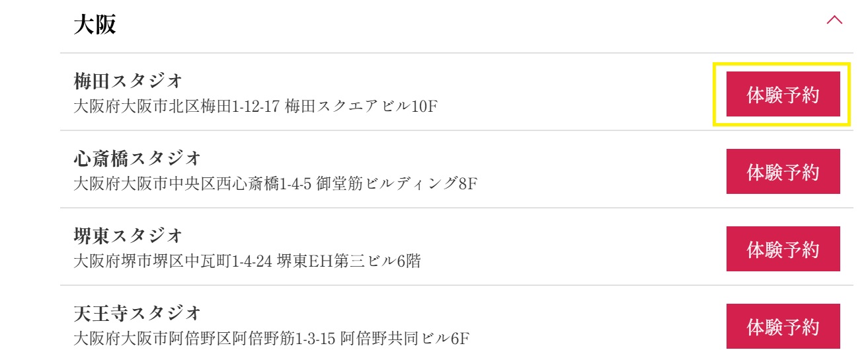Screen dimensions: 868x358
Task: Open the 心斎橋スタジオ studio title
Action: tap(137, 159)
